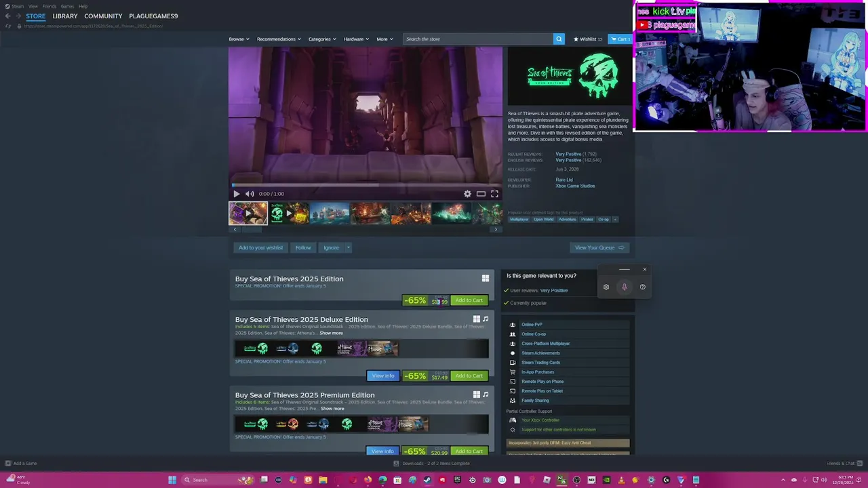This screenshot has height=488, width=868.
Task: Go forward with the navigation arrow
Action: [x=18, y=16]
